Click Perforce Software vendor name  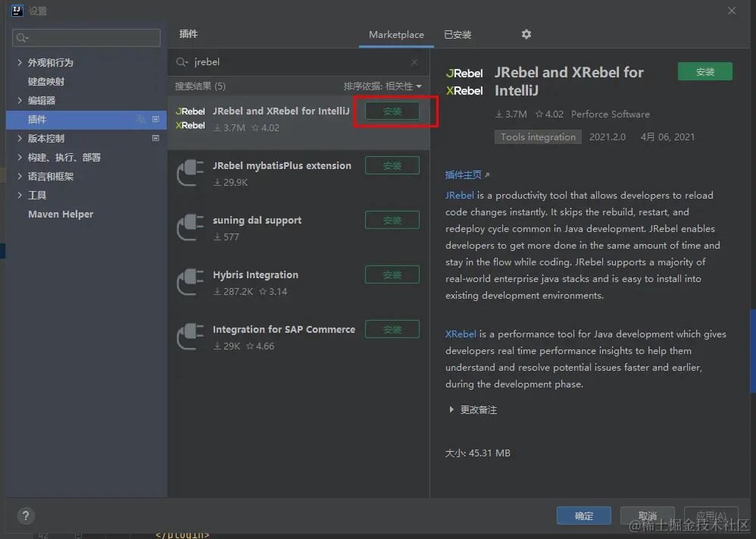pyautogui.click(x=610, y=114)
